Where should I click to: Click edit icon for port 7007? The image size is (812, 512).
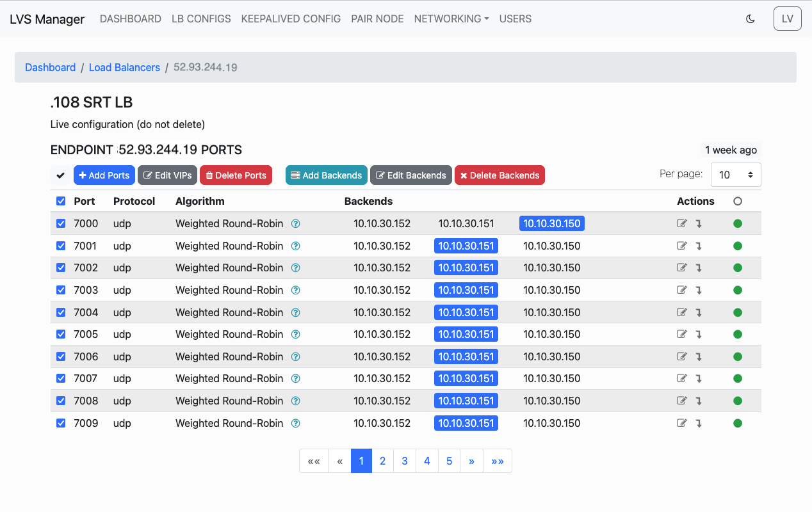tap(682, 378)
